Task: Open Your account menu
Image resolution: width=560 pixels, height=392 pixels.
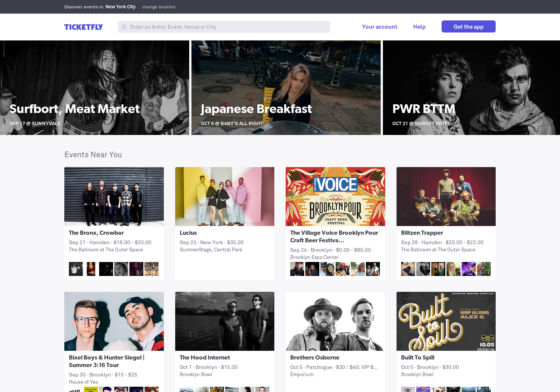Action: [380, 26]
